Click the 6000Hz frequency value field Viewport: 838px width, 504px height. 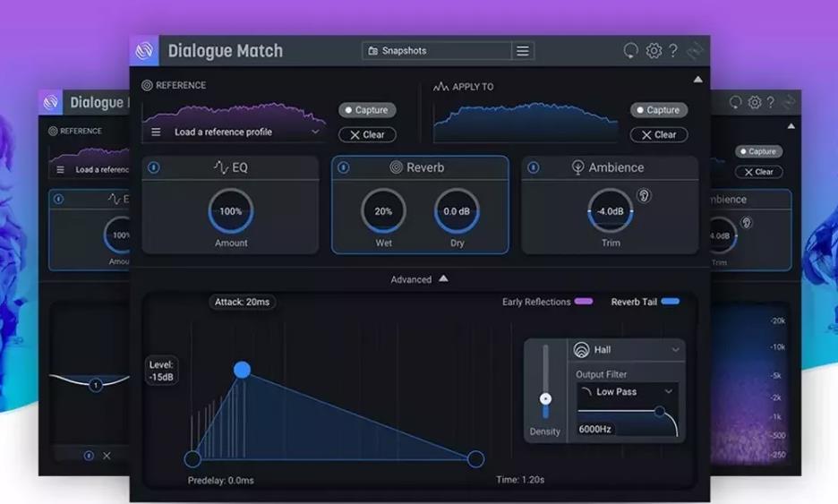coord(594,429)
